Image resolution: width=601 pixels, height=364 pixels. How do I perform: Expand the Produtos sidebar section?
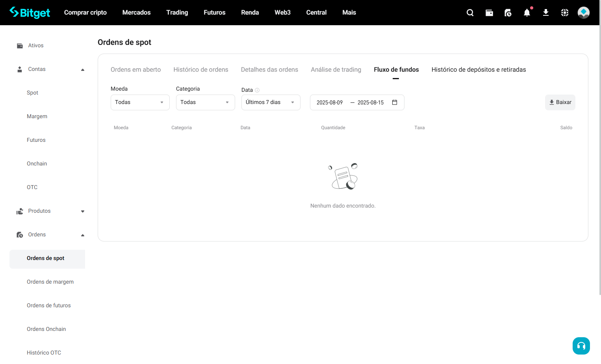tap(83, 212)
